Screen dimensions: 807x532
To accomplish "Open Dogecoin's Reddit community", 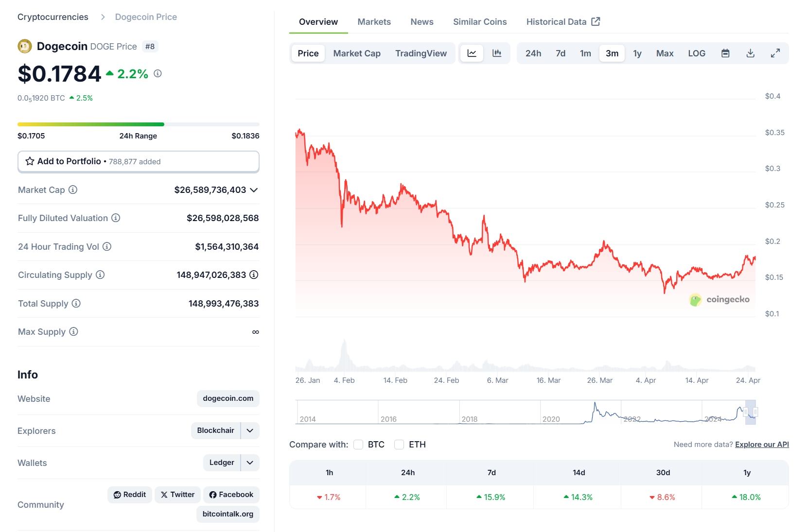I will point(129,494).
